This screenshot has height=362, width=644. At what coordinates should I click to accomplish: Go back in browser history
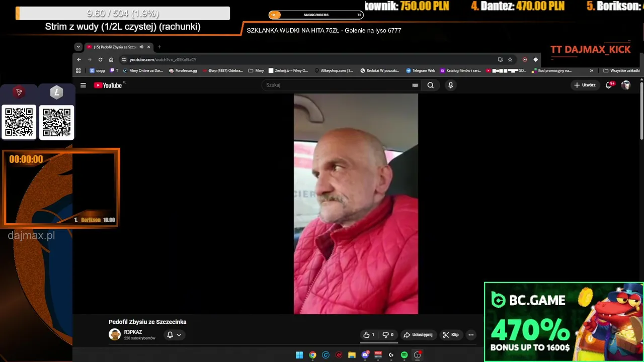click(x=79, y=59)
